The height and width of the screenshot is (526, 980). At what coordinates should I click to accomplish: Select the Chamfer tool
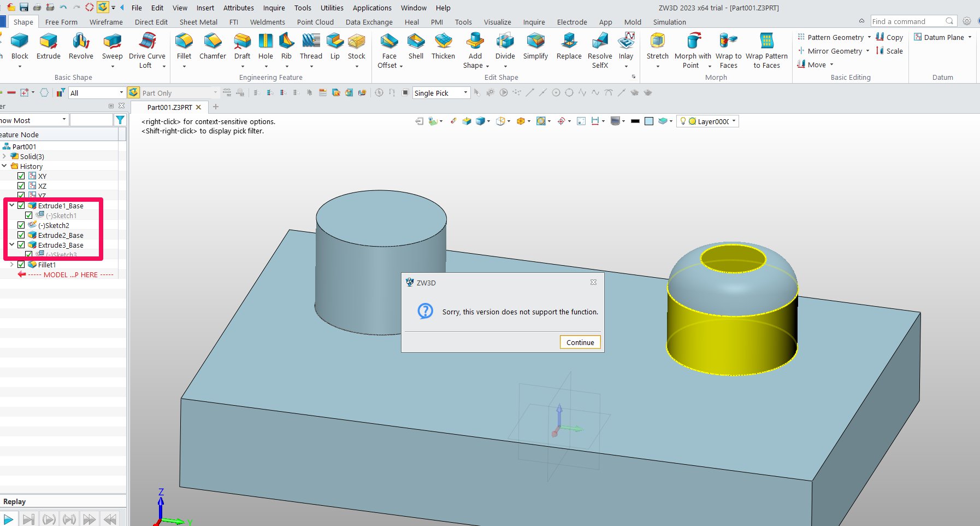pos(212,46)
